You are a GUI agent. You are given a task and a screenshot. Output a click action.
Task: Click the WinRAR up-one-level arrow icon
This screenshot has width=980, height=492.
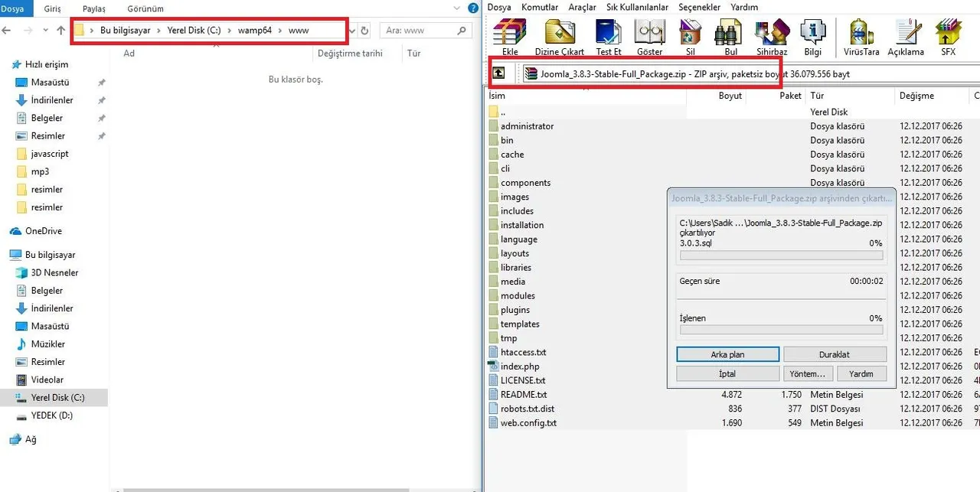[498, 73]
